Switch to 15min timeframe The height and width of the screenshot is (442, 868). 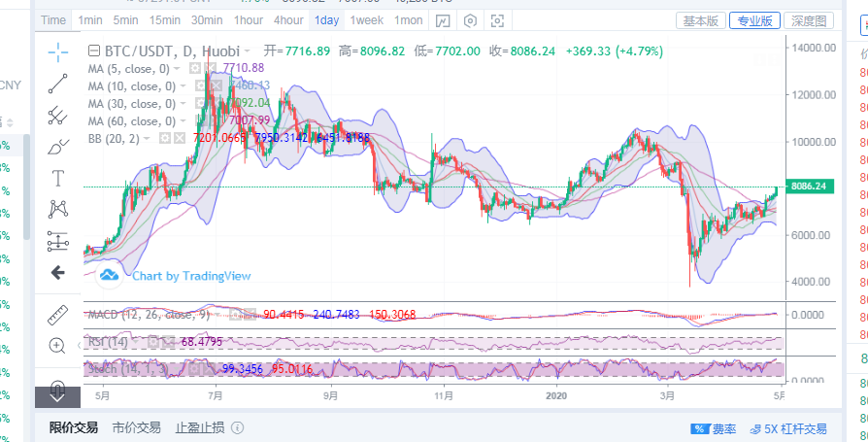click(164, 20)
